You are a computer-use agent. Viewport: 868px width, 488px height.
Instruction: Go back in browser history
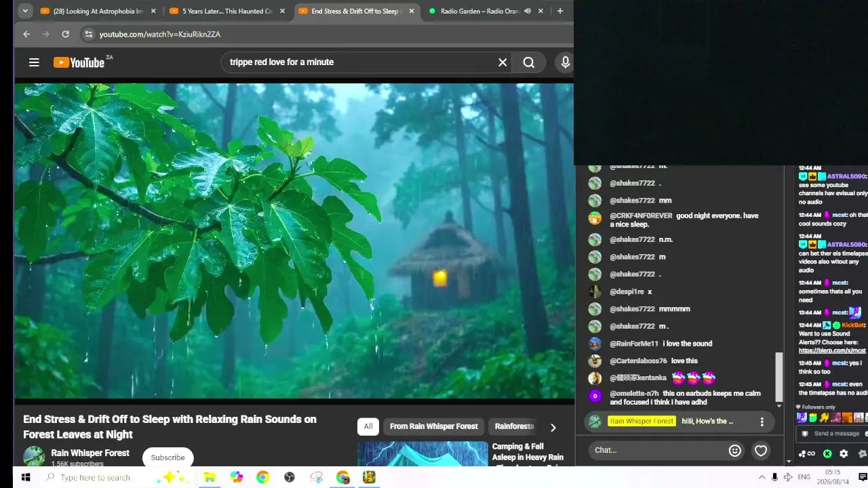click(26, 34)
